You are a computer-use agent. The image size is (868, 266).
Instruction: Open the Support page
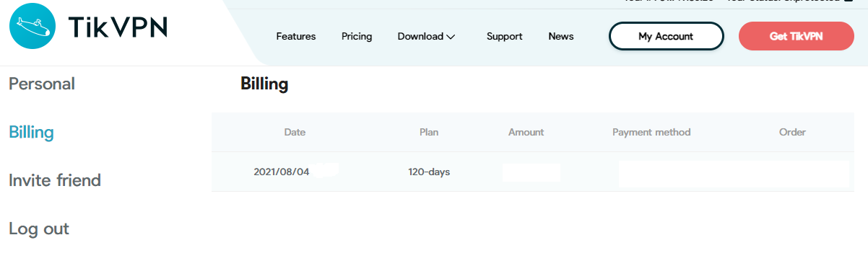coord(505,36)
